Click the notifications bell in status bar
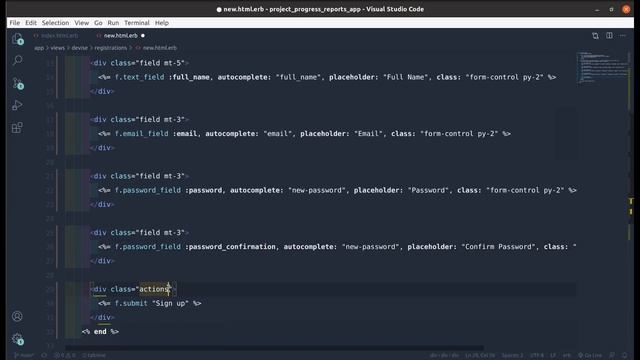Screen dimensions: 640x360 click(625, 355)
